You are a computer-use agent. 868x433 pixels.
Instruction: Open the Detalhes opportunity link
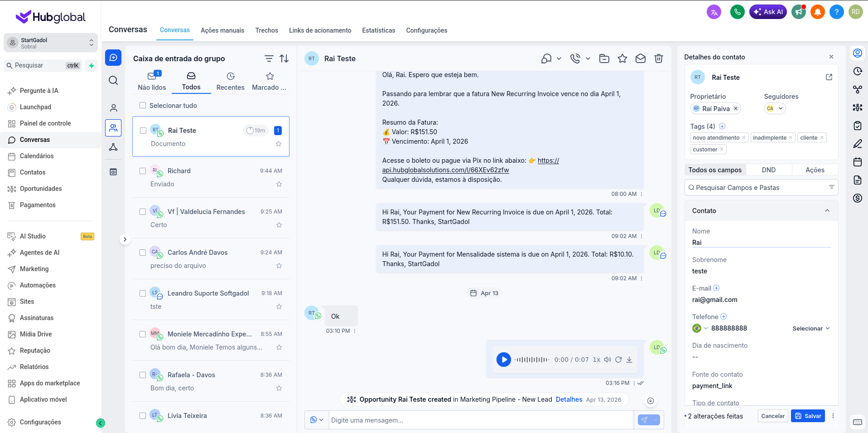click(x=569, y=399)
